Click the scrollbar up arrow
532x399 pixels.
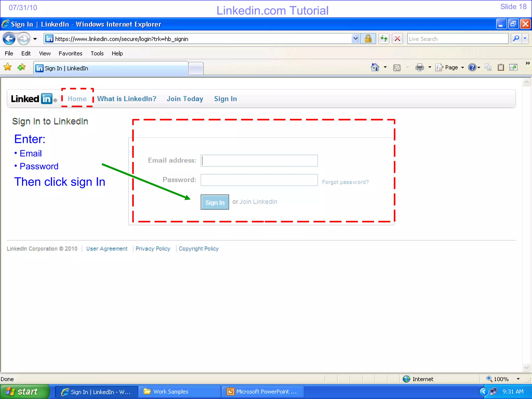pos(527,82)
